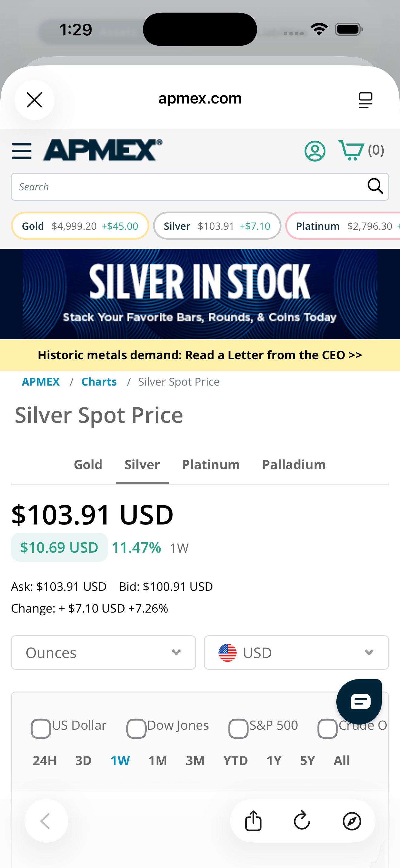Expand the Ounces weight unit dropdown
The width and height of the screenshot is (400, 868).
tap(103, 653)
